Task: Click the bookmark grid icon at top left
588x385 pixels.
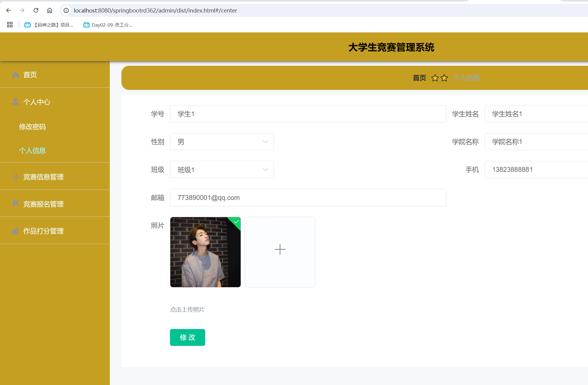Action: point(9,25)
